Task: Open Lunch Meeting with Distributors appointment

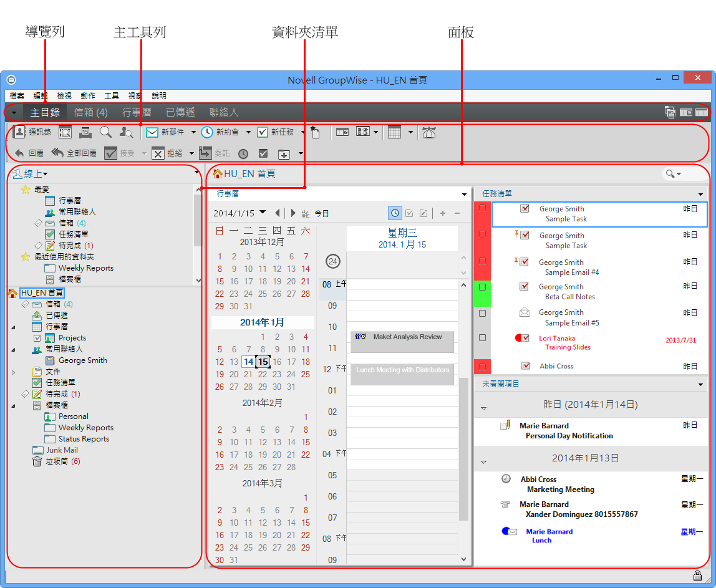Action: pos(402,375)
